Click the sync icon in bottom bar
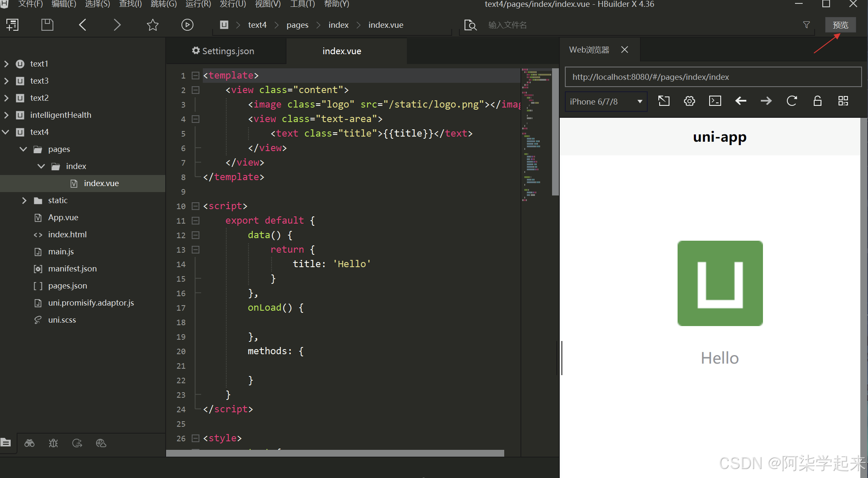The image size is (868, 478). [x=77, y=443]
